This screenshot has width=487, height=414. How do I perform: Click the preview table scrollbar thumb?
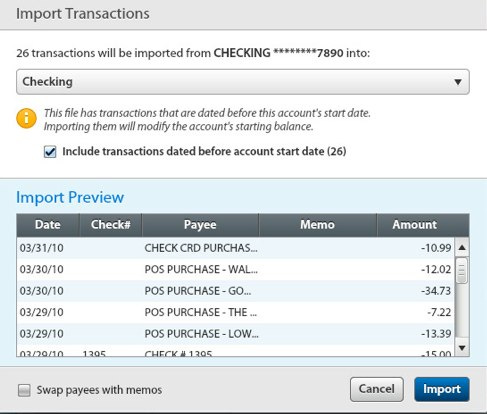point(462,270)
